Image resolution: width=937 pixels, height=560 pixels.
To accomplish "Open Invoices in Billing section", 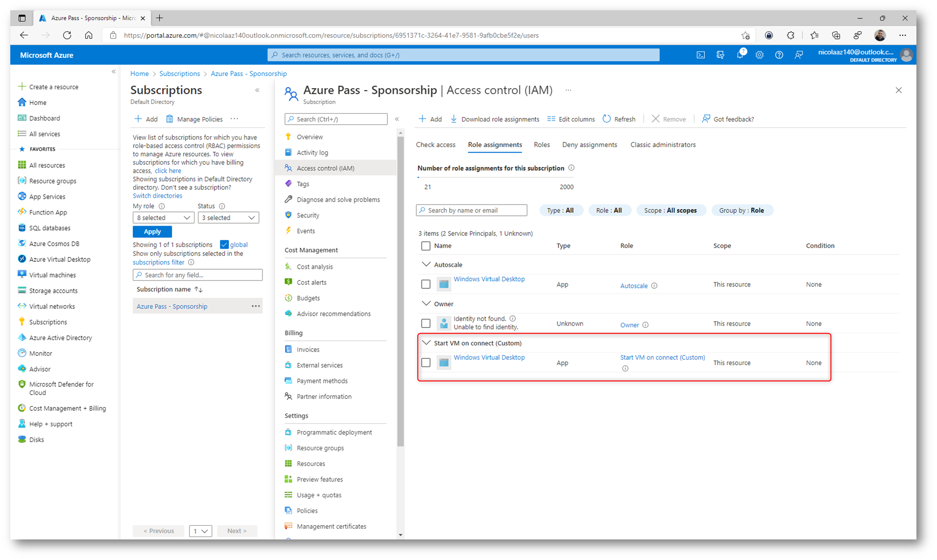I will (308, 350).
